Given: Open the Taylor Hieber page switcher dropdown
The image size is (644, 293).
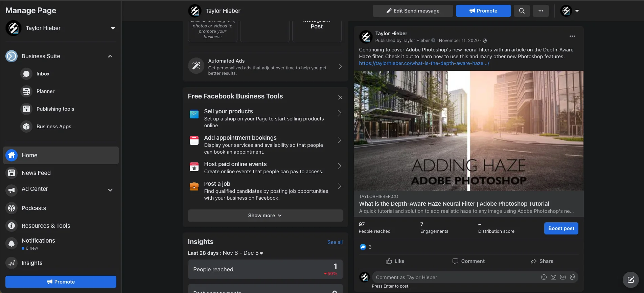Looking at the screenshot, I should [113, 28].
